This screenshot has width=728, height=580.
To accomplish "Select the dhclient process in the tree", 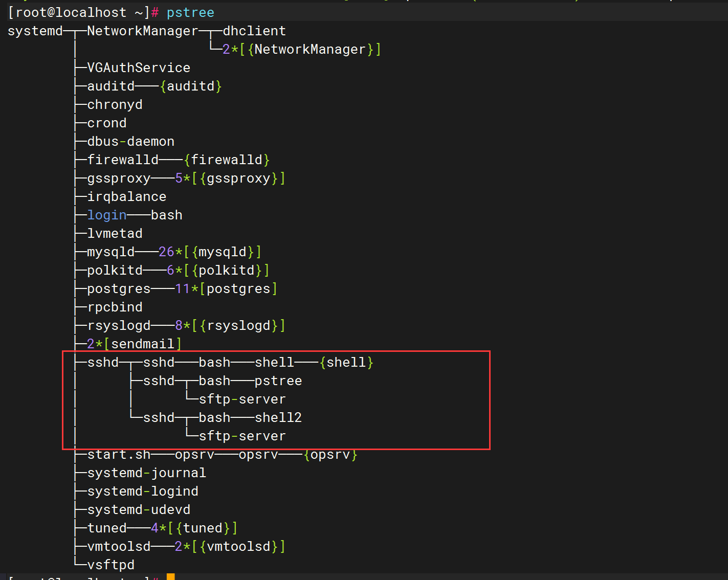I will tap(254, 31).
